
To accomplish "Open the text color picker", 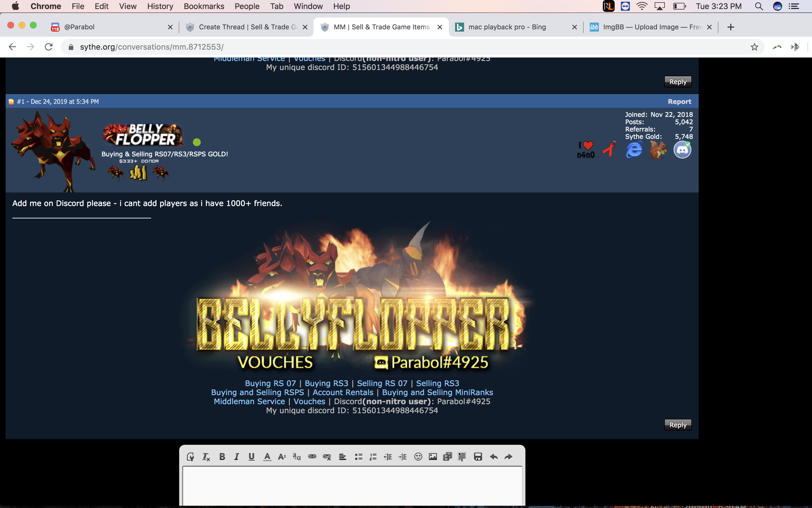I will pos(267,457).
